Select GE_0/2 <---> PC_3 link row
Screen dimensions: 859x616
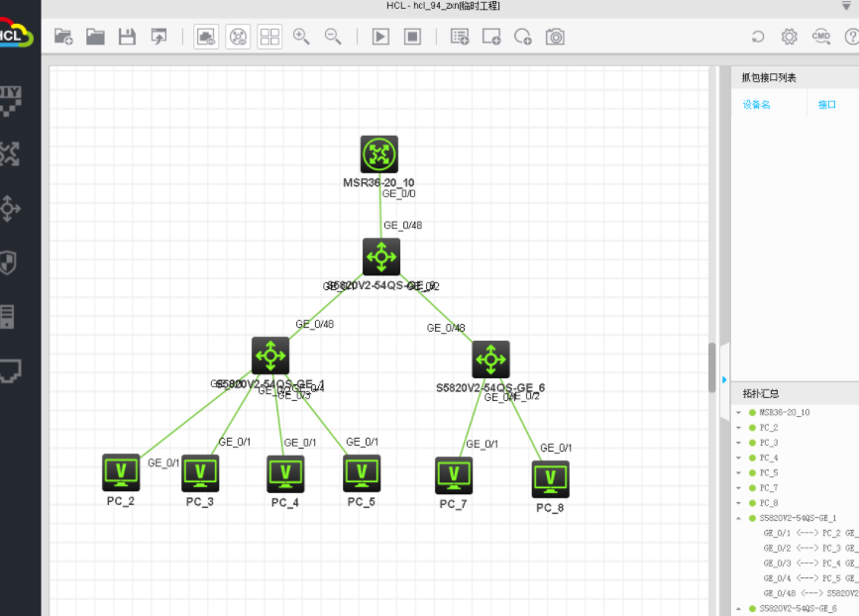810,548
